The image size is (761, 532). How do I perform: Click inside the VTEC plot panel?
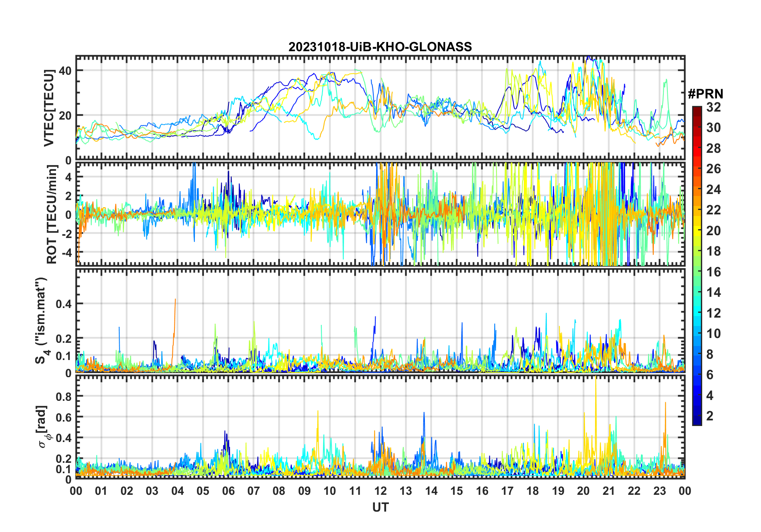tap(380, 108)
